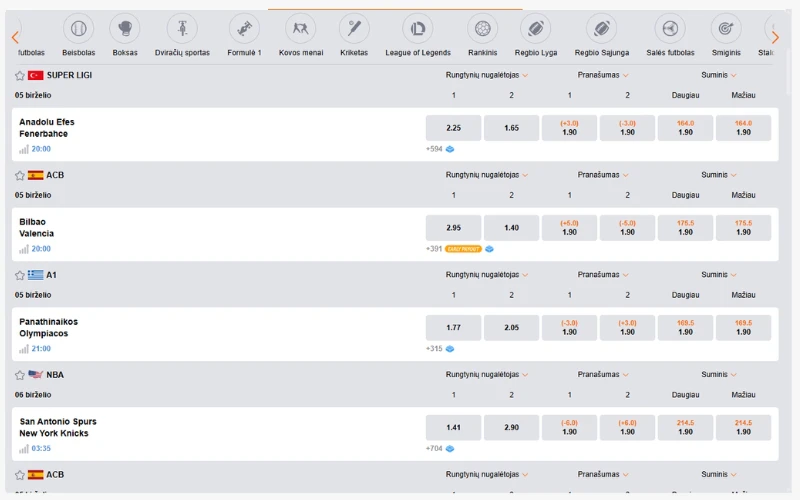800x500 pixels.
Task: Bet on New York Knicks at 2.90
Action: point(511,428)
